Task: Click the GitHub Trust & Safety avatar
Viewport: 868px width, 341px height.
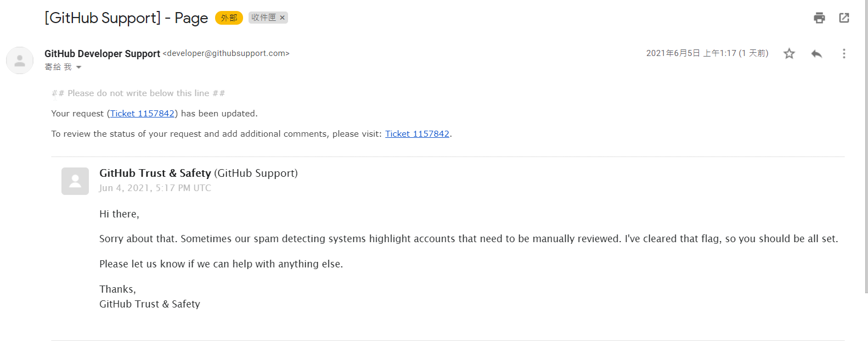Action: [75, 181]
